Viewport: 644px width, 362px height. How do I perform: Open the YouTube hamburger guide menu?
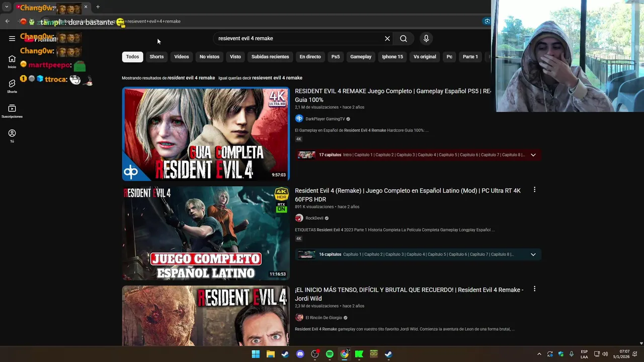(x=12, y=38)
